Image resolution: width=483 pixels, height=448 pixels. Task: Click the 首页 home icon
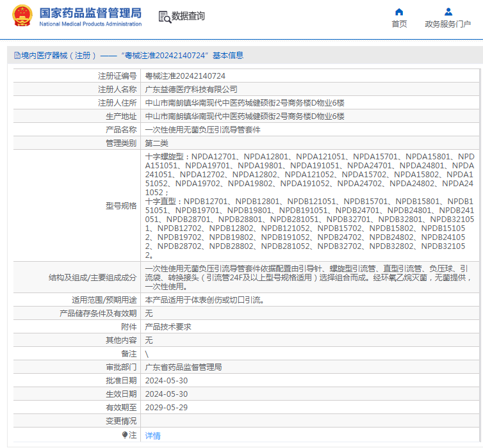[399, 12]
